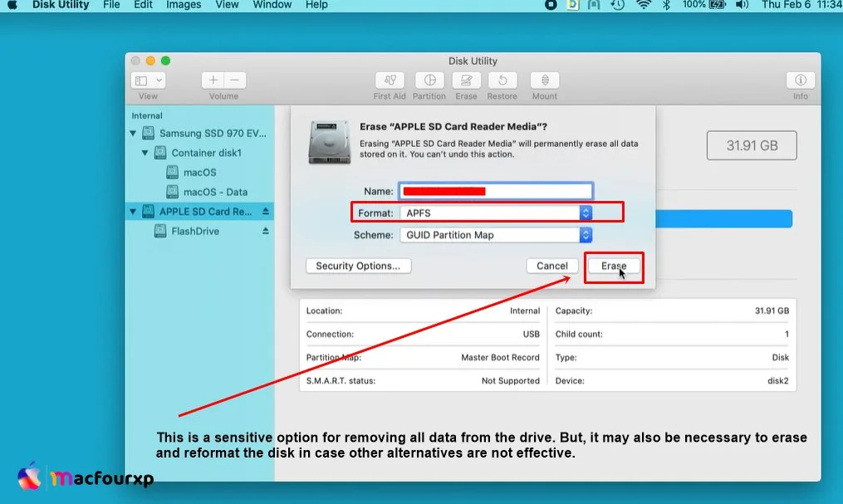843x504 pixels.
Task: Click the Erase confirmation button
Action: tap(614, 266)
